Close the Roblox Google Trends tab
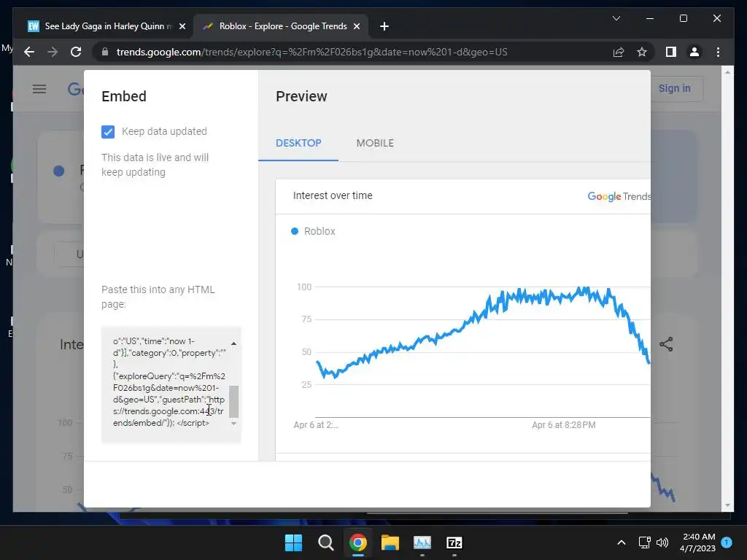Image resolution: width=747 pixels, height=560 pixels. (356, 26)
